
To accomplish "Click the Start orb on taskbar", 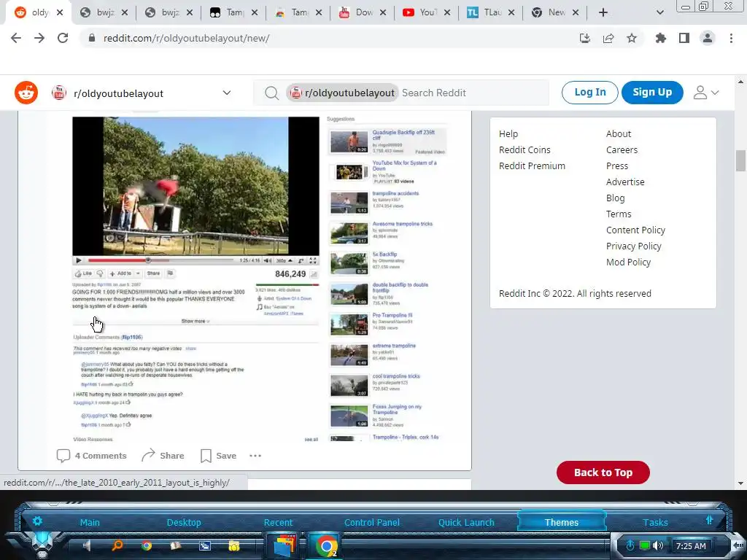I will 42,542.
